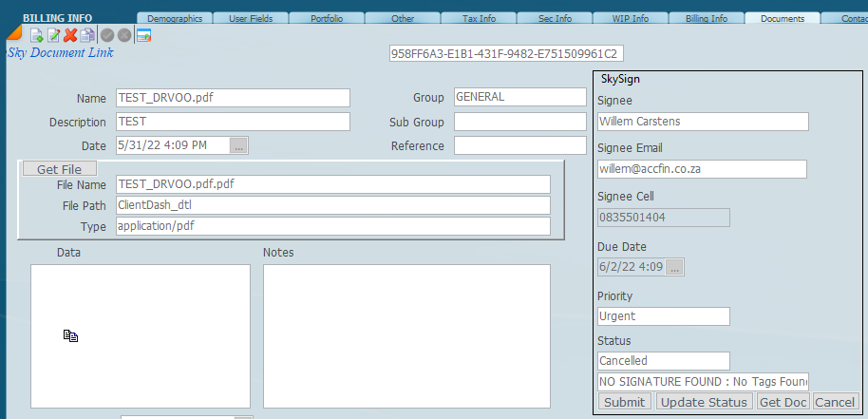The image size is (868, 419).
Task: Click the grey checkmark save icon
Action: pyautogui.click(x=107, y=35)
